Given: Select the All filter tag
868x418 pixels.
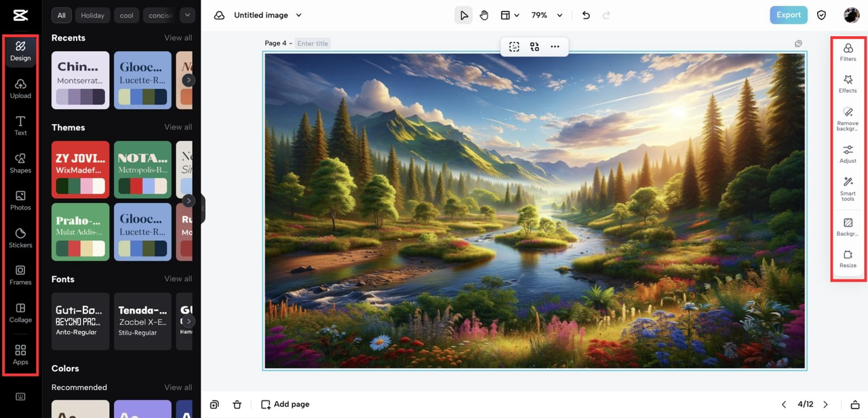Looking at the screenshot, I should (x=62, y=15).
